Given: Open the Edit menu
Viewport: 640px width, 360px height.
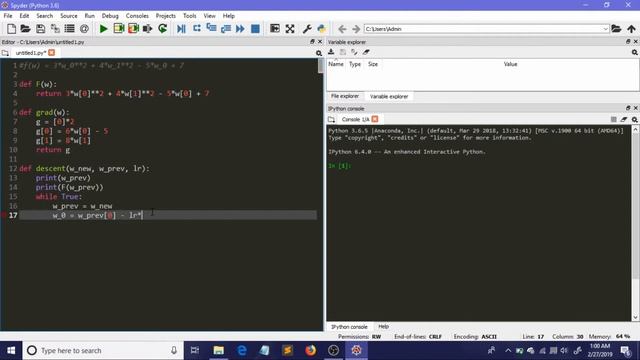Looking at the screenshot, I should (24, 16).
